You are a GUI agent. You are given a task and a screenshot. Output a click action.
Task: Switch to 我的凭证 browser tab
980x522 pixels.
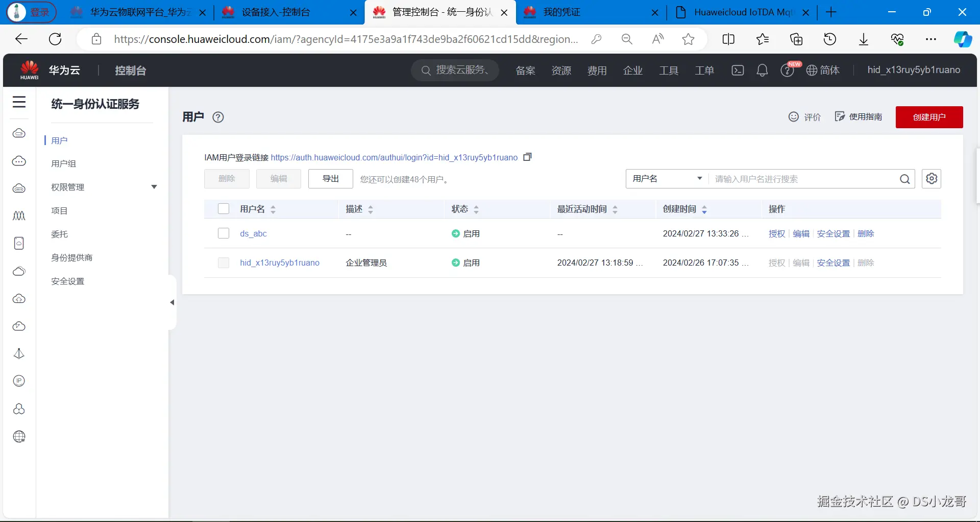pyautogui.click(x=591, y=12)
